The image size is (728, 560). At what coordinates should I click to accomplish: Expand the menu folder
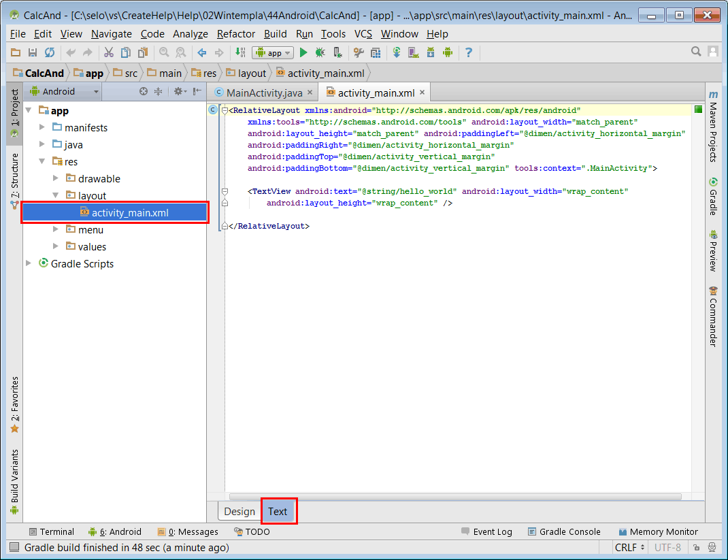click(56, 229)
